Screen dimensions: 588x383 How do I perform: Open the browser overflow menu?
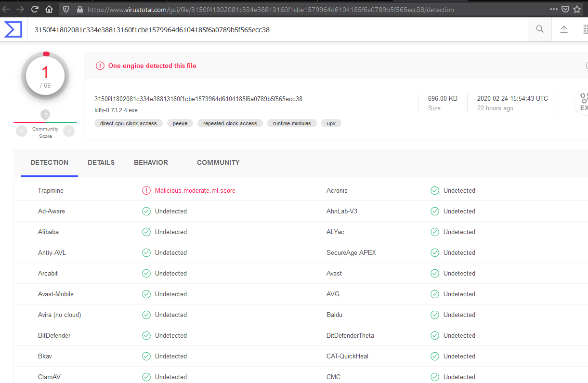click(553, 9)
